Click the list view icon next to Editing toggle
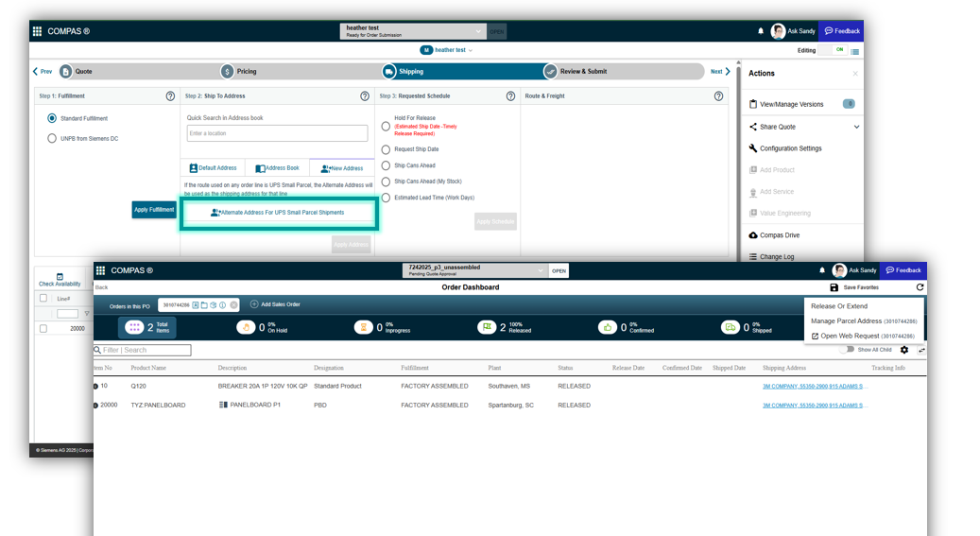980x536 pixels. pos(854,51)
